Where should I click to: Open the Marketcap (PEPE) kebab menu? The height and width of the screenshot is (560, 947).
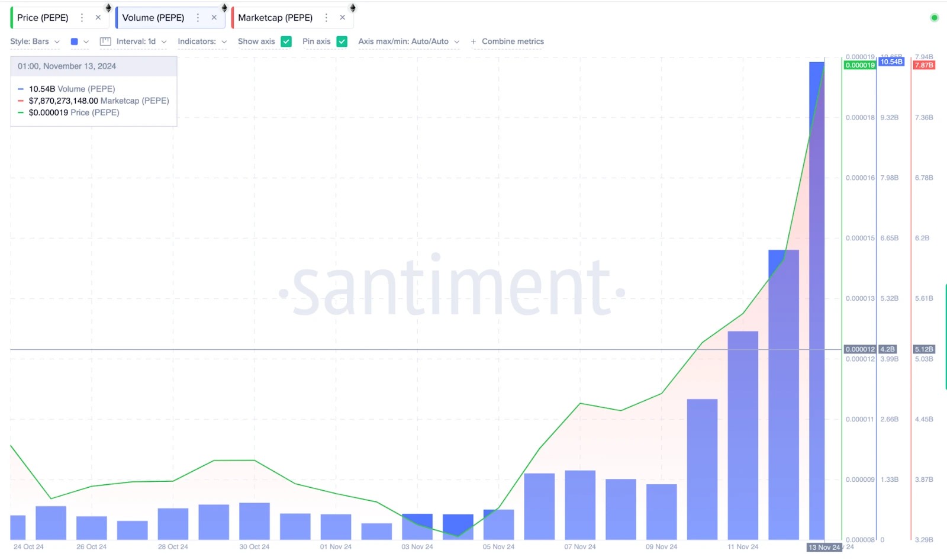(x=326, y=17)
